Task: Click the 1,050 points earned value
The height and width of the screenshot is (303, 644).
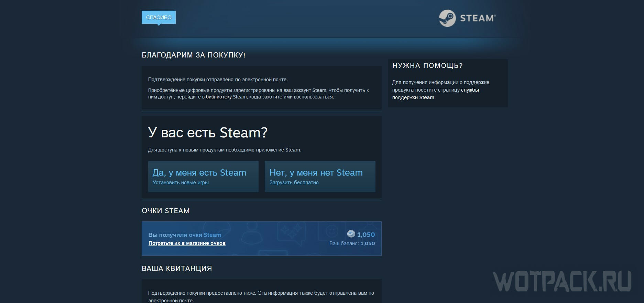Action: (366, 234)
